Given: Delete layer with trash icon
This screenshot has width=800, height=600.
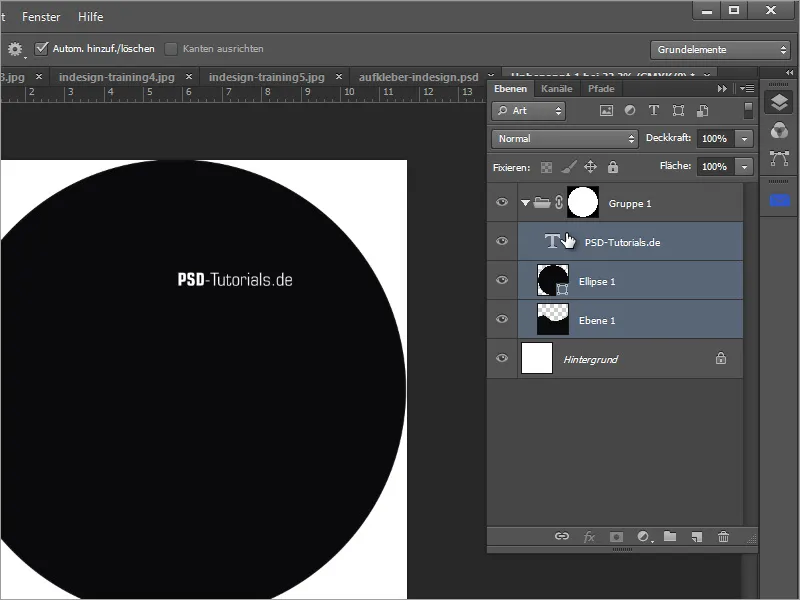Looking at the screenshot, I should click(723, 537).
